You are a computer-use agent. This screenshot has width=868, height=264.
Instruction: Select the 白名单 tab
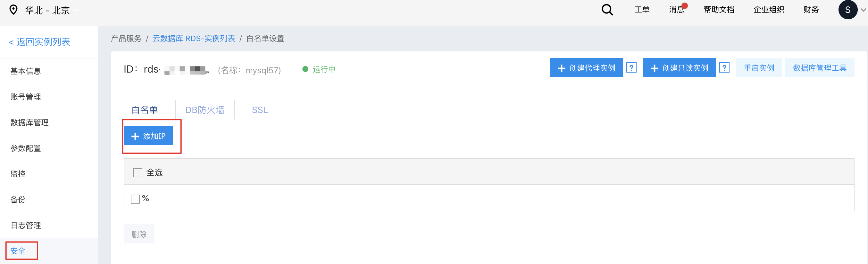pos(145,110)
